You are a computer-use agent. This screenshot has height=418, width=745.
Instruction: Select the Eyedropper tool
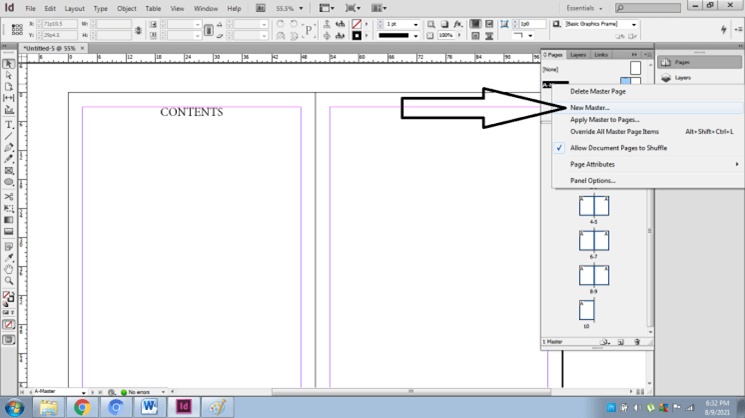pyautogui.click(x=9, y=258)
